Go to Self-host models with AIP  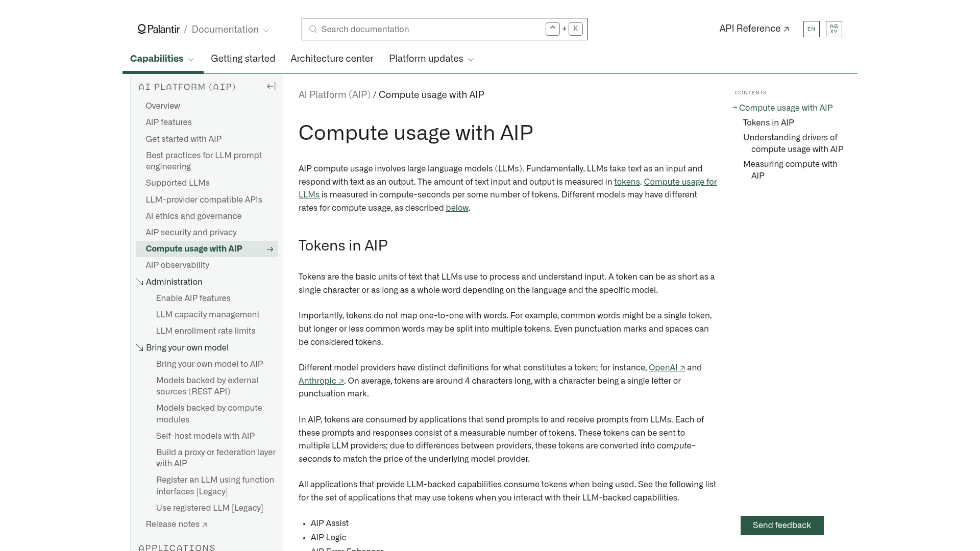click(x=205, y=436)
